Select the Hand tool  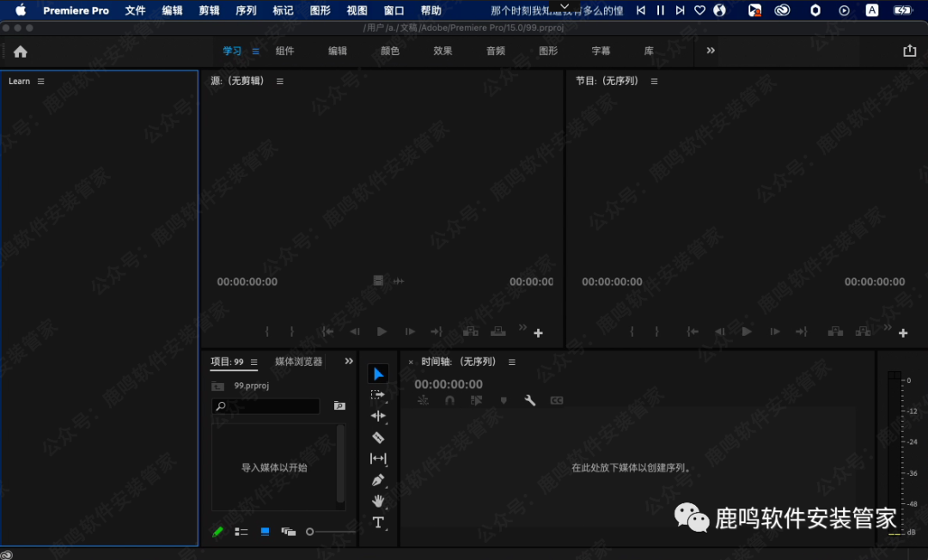pyautogui.click(x=378, y=501)
